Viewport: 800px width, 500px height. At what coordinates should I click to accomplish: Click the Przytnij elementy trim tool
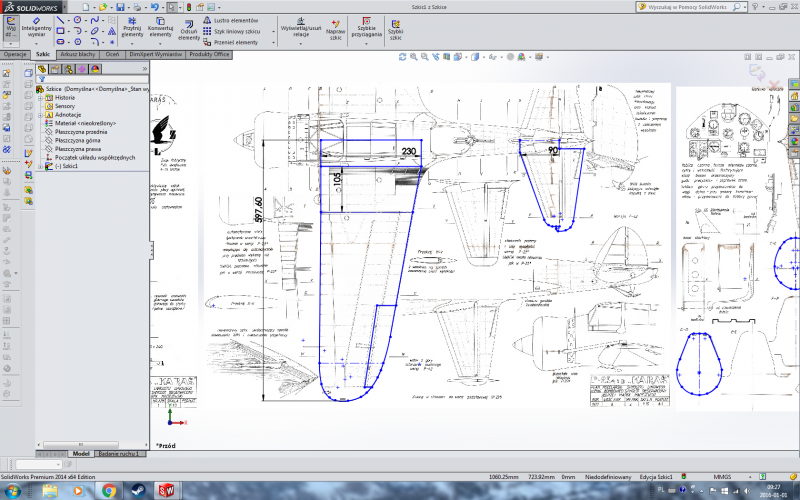(x=132, y=27)
